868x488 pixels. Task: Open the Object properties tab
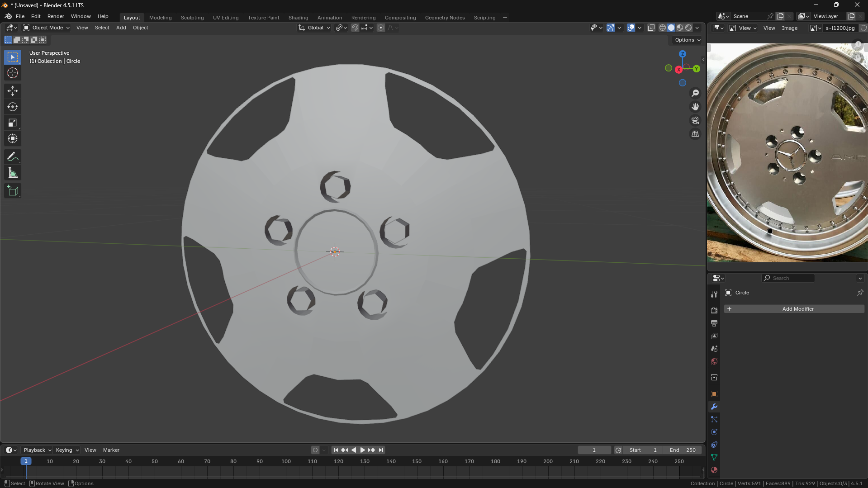[714, 394]
